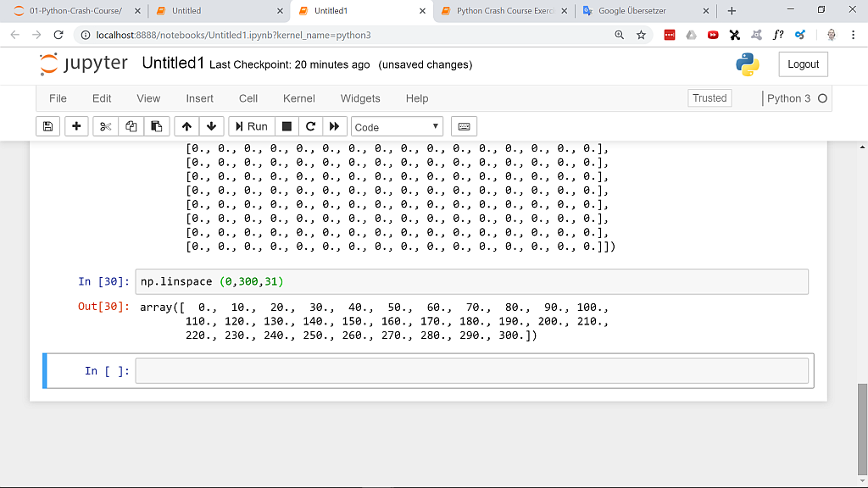Insert a cell below with plus icon
The width and height of the screenshot is (868, 488).
[76, 126]
